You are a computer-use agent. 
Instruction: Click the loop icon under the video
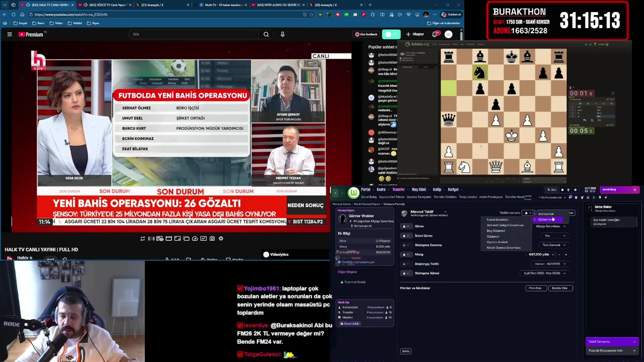[142, 238]
